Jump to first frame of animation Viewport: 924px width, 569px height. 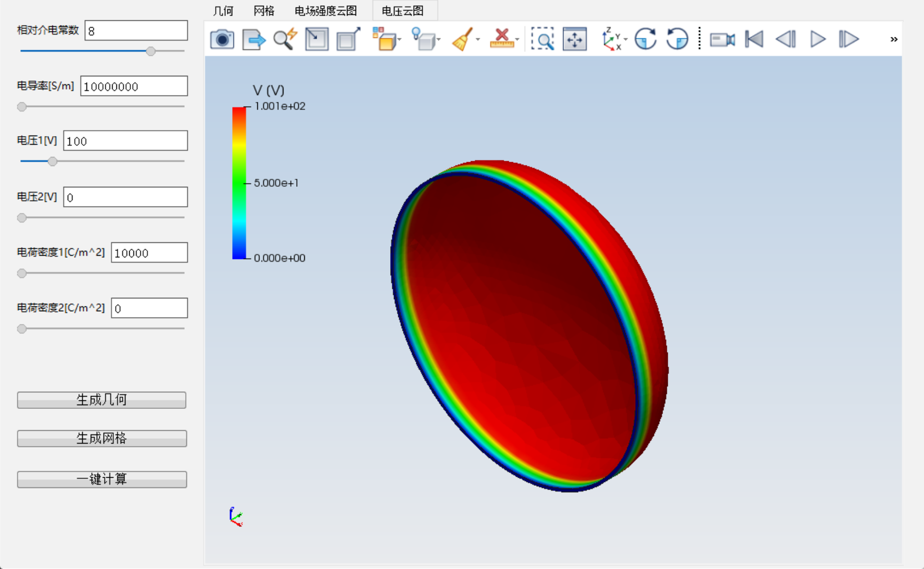[754, 39]
